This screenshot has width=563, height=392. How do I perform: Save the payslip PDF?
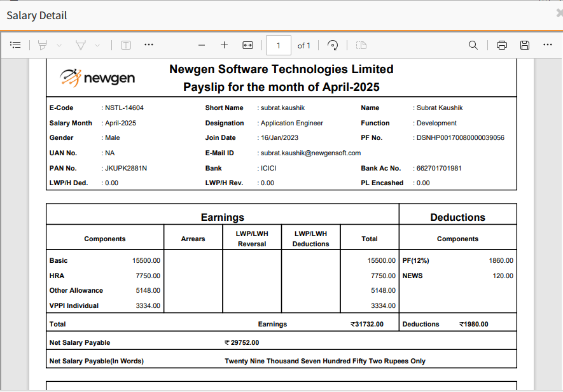point(525,45)
